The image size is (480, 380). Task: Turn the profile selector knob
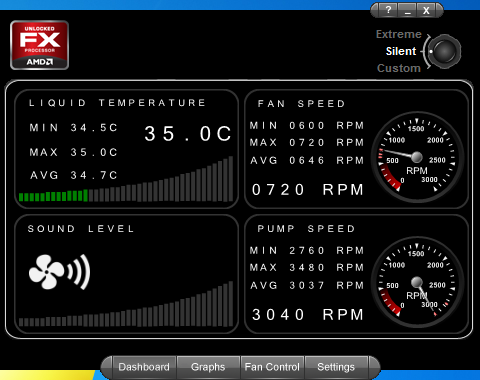point(444,51)
